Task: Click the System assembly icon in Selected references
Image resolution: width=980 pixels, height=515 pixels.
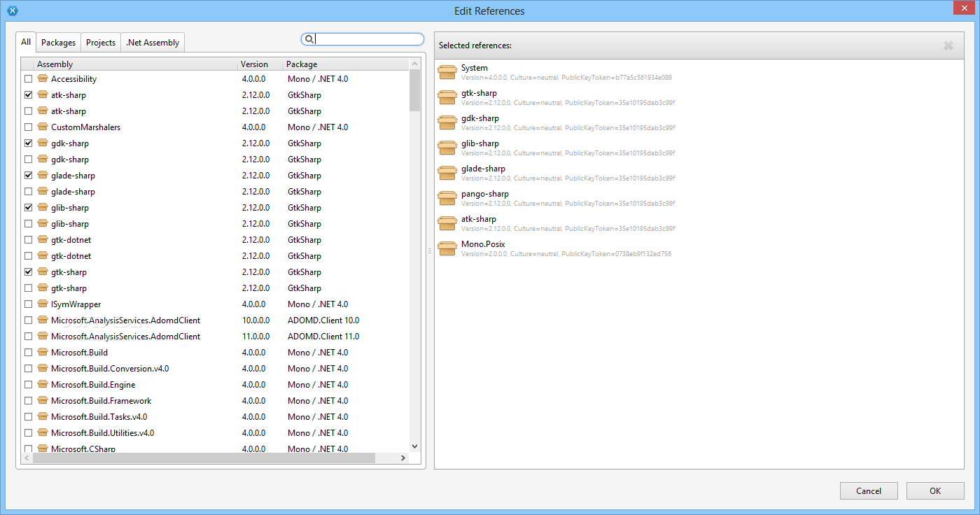Action: point(447,72)
